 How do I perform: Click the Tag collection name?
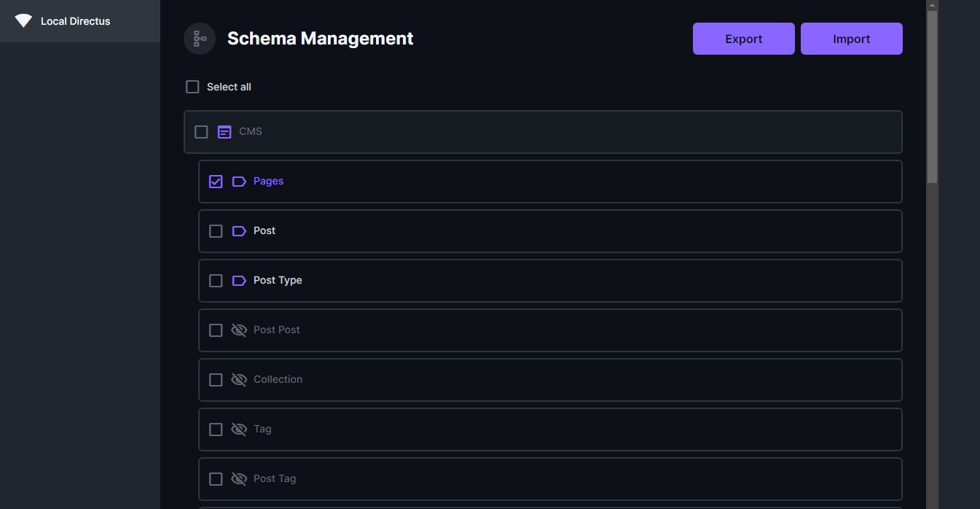pos(262,429)
